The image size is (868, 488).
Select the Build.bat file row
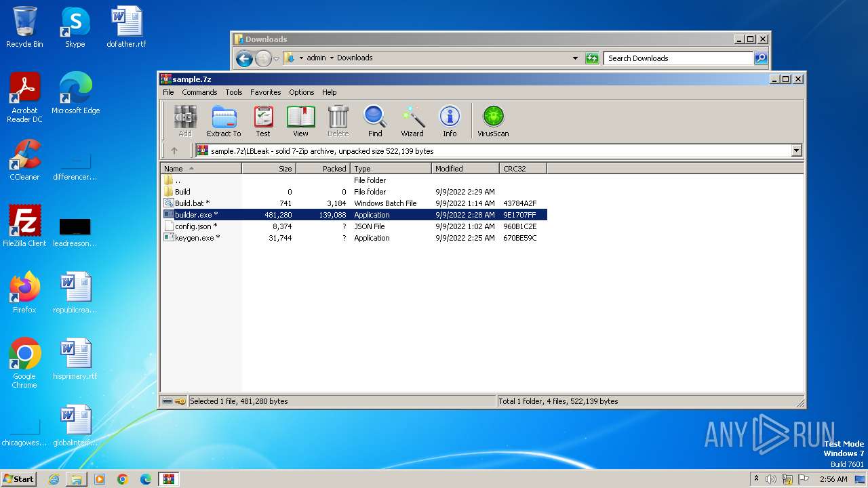[x=354, y=203]
